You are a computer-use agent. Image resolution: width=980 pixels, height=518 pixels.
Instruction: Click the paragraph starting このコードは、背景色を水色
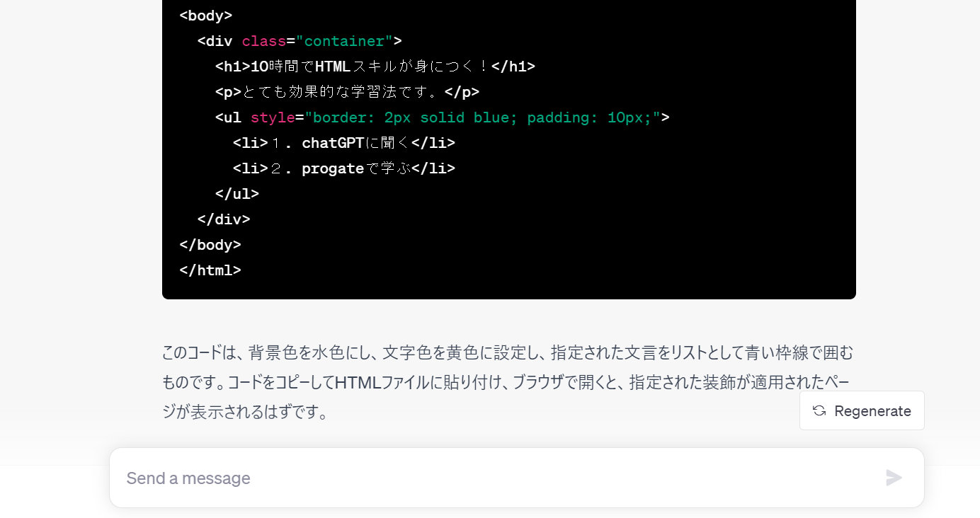[x=508, y=381]
